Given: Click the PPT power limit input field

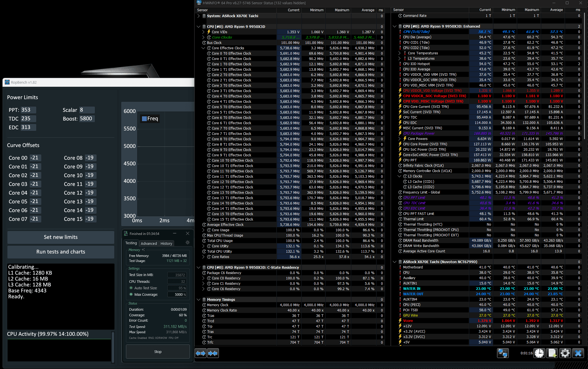Looking at the screenshot, I should pos(28,110).
